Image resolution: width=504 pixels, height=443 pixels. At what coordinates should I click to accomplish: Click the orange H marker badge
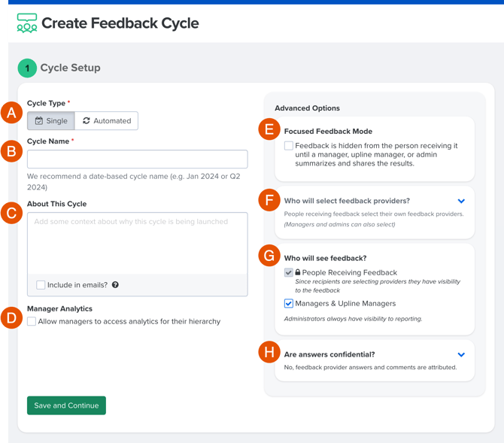click(x=269, y=352)
